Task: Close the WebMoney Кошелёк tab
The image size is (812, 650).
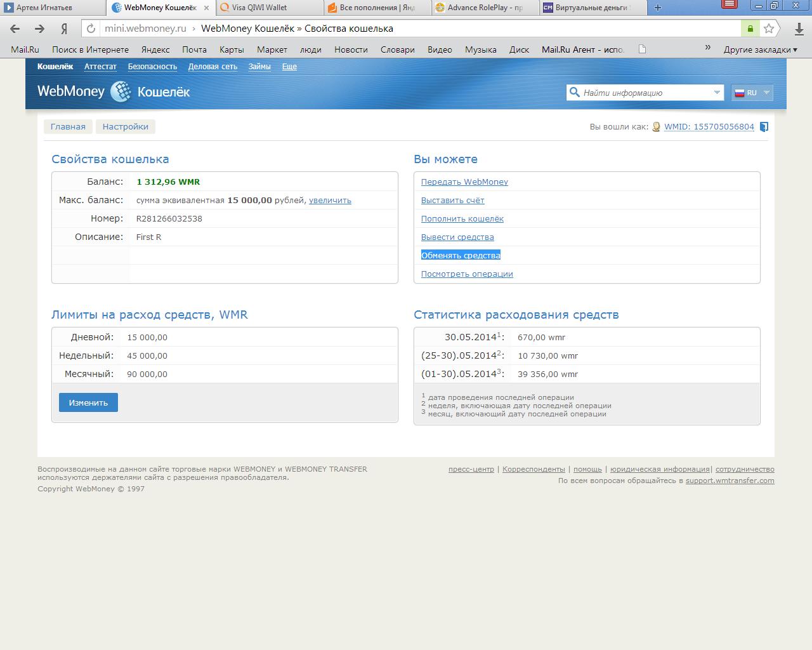Action: (x=206, y=8)
